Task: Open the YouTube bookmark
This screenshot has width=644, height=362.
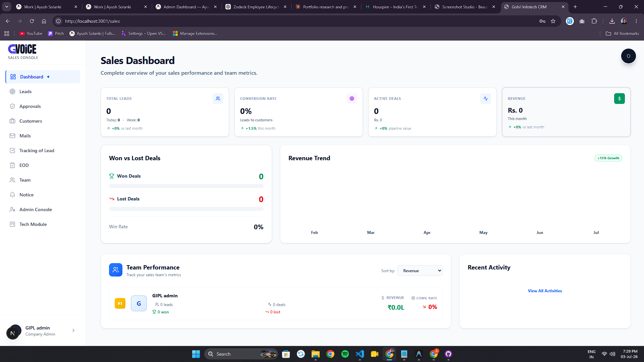Action: (31, 34)
